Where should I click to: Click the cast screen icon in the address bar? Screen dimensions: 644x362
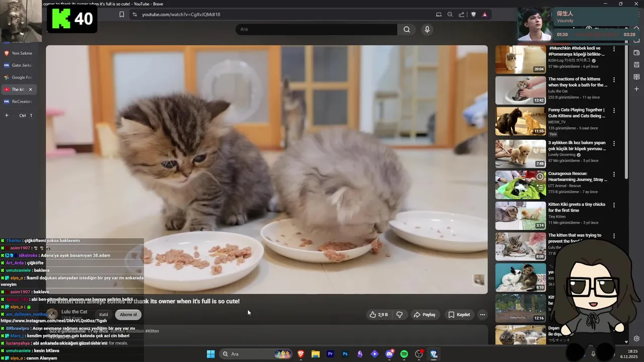pyautogui.click(x=439, y=15)
